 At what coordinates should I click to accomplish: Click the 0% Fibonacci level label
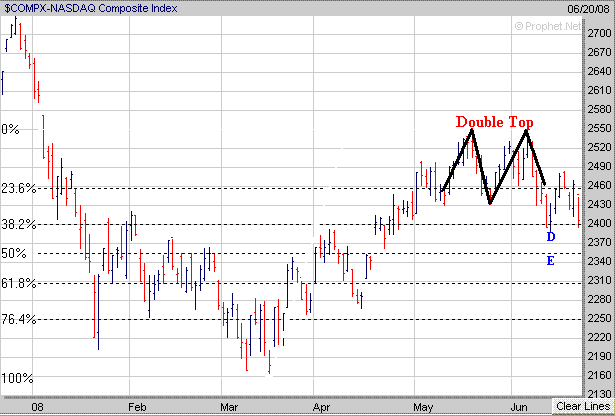[10, 129]
